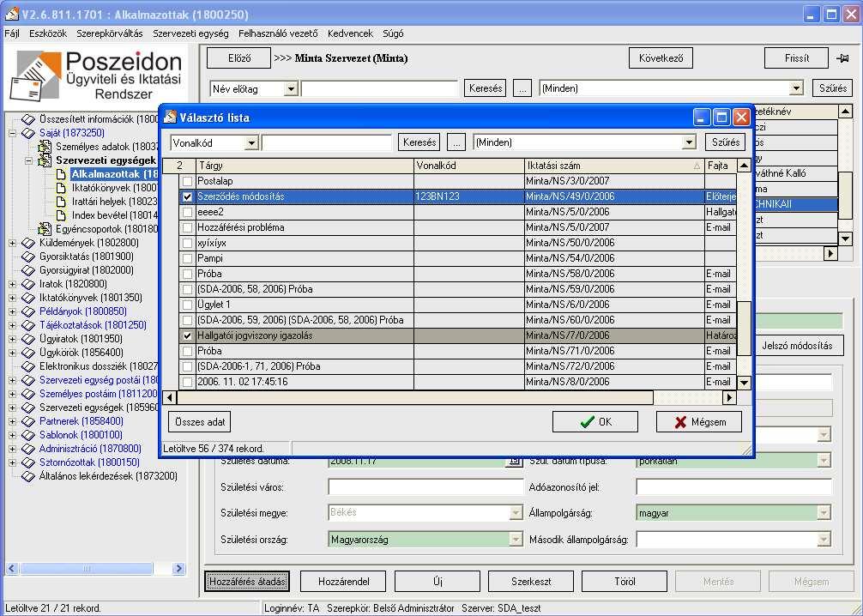The image size is (863, 616).
Task: Click the Hozzáférés átadás button
Action: point(247,582)
